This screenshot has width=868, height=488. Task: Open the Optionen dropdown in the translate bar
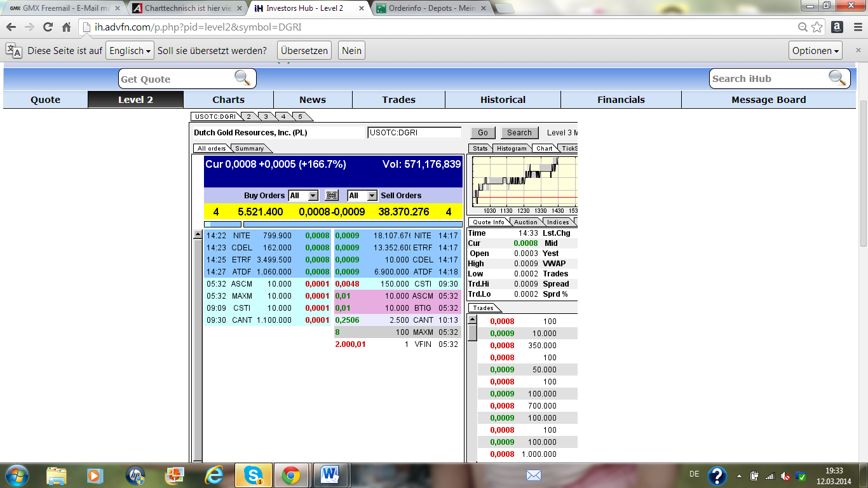(x=816, y=51)
